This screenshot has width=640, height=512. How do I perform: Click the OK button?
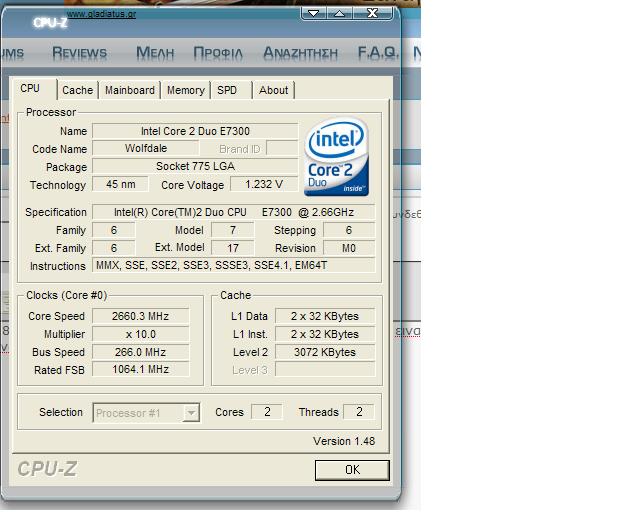(x=352, y=470)
